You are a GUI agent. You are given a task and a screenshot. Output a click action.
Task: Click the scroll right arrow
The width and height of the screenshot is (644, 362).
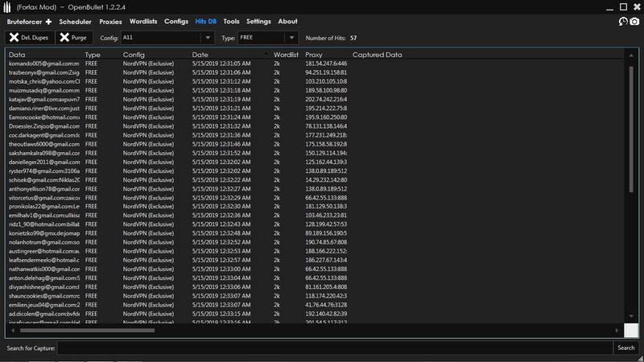(617, 330)
